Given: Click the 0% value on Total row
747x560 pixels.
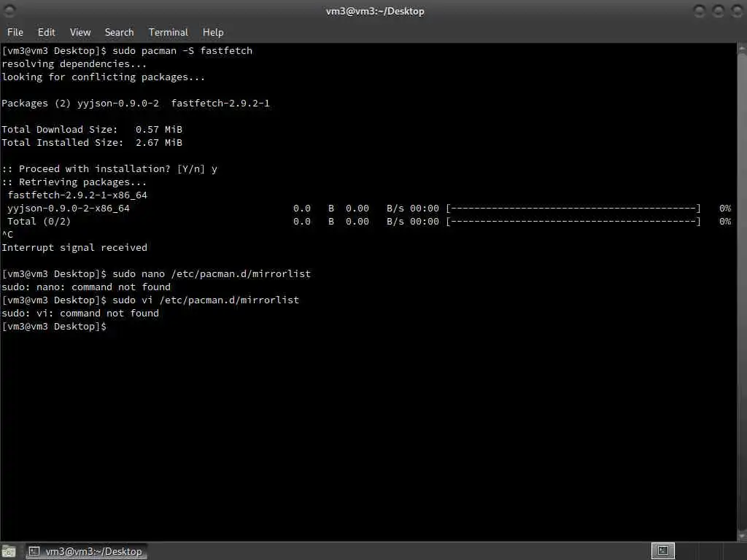Looking at the screenshot, I should (x=725, y=222).
